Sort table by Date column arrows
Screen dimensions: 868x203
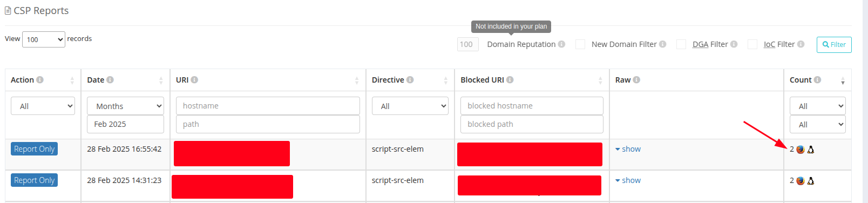click(161, 80)
